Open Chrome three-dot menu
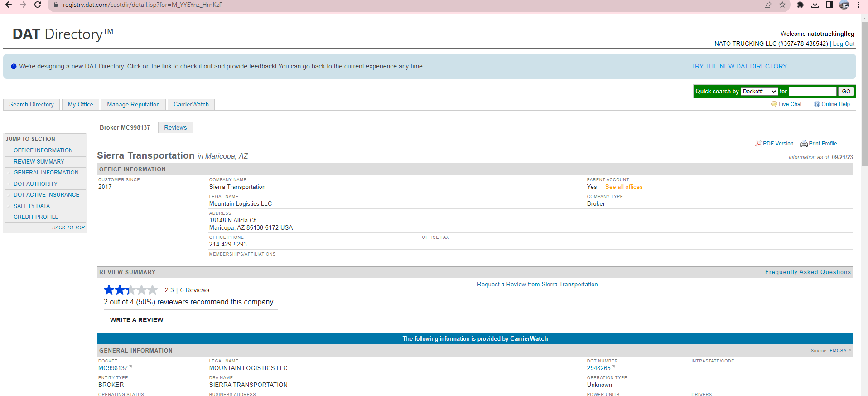 858,5
